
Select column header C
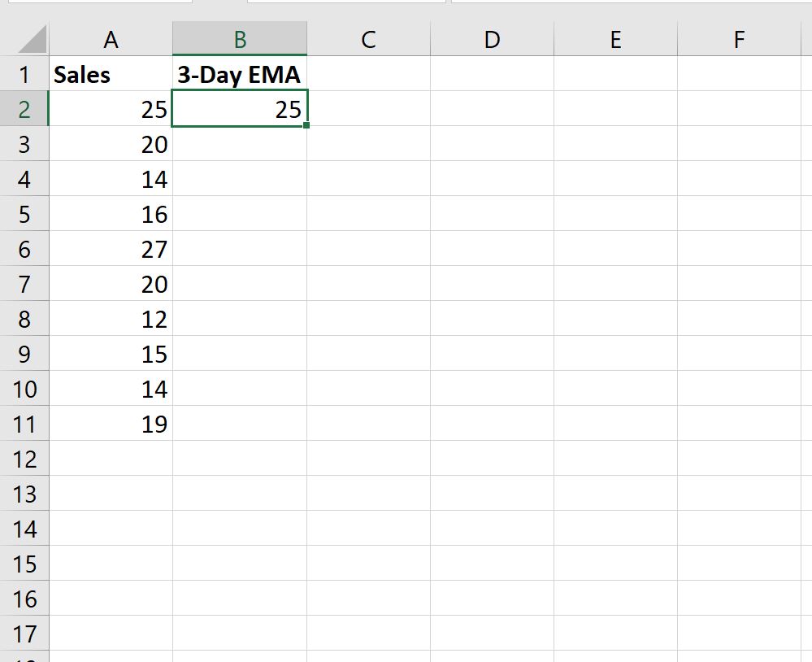368,38
